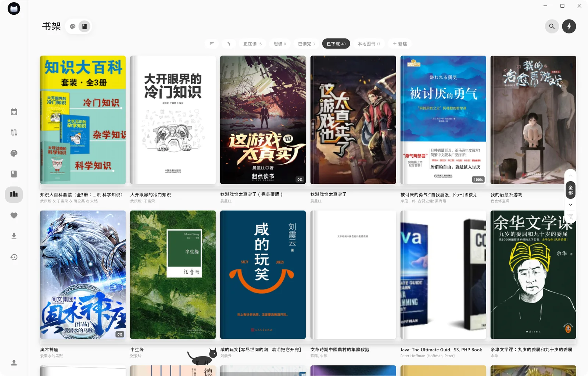The image size is (588, 376).
Task: Open the 奥术神座 book cover
Action: [83, 275]
